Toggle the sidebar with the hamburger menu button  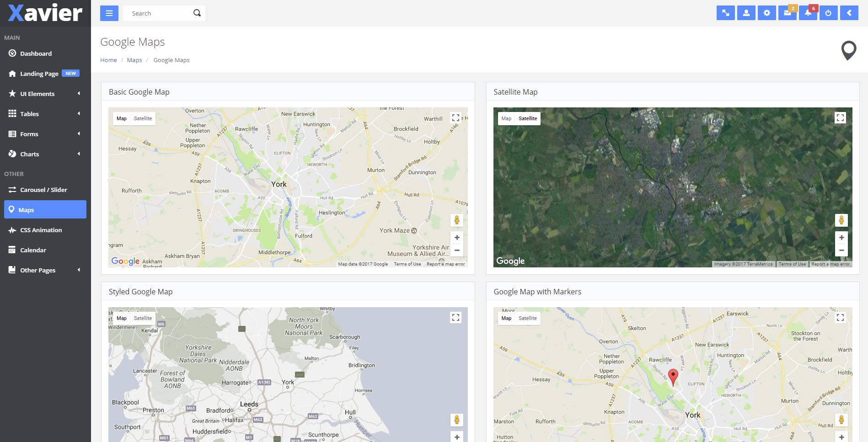[x=109, y=13]
